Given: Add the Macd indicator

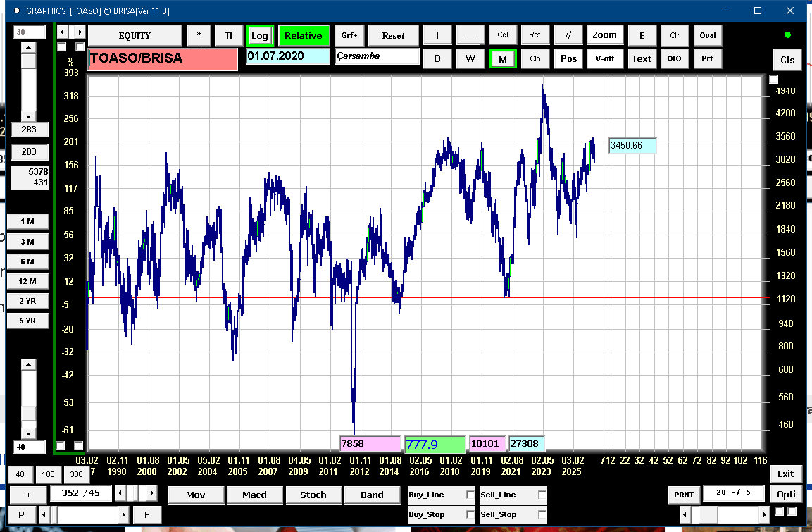Looking at the screenshot, I should (x=254, y=495).
